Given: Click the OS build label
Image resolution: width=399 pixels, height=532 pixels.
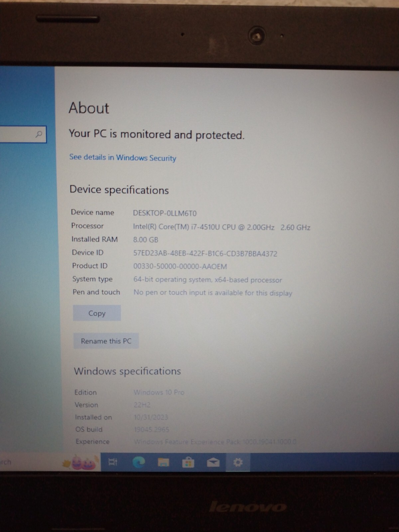Looking at the screenshot, I should (89, 429).
